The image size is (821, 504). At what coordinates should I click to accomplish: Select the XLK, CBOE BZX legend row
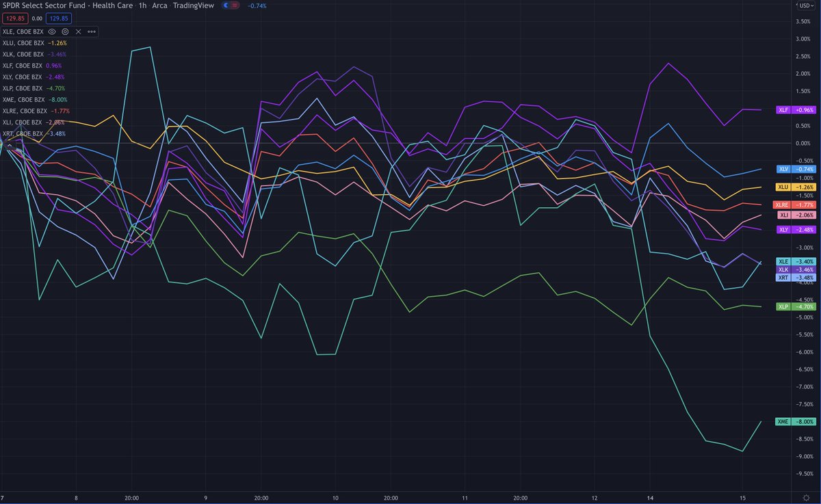point(34,54)
